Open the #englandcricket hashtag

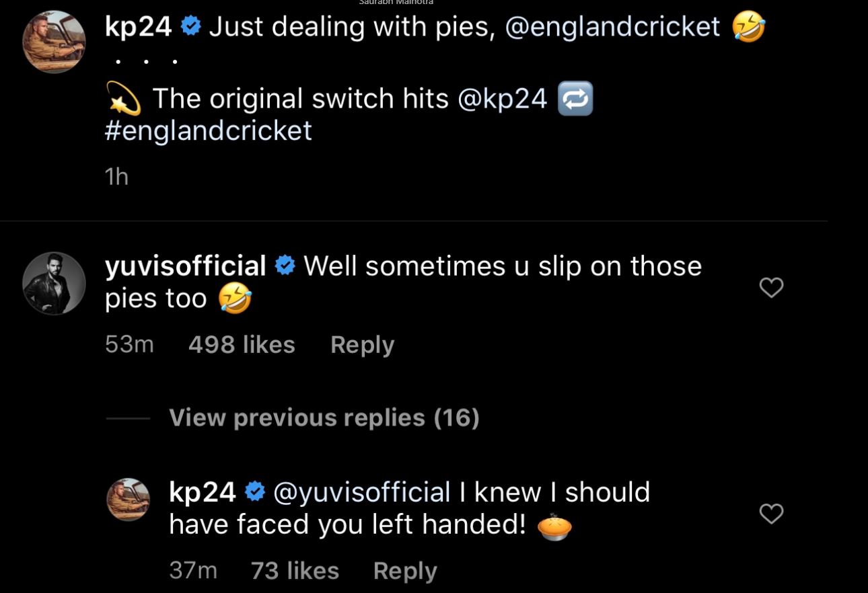click(209, 130)
